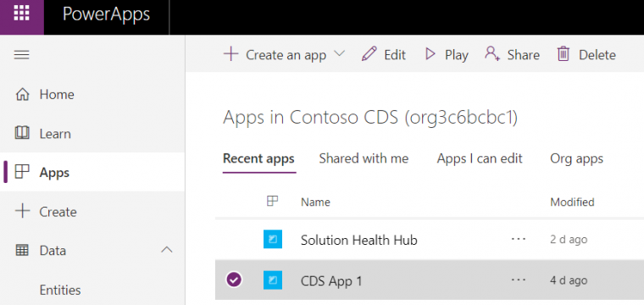Sort by the Modified column header
644x305 pixels.
572,202
